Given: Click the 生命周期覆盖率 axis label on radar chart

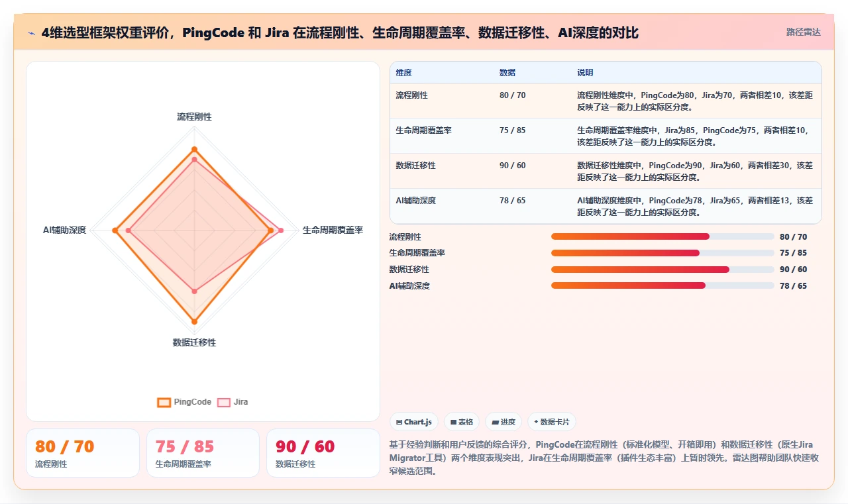Looking at the screenshot, I should (333, 230).
